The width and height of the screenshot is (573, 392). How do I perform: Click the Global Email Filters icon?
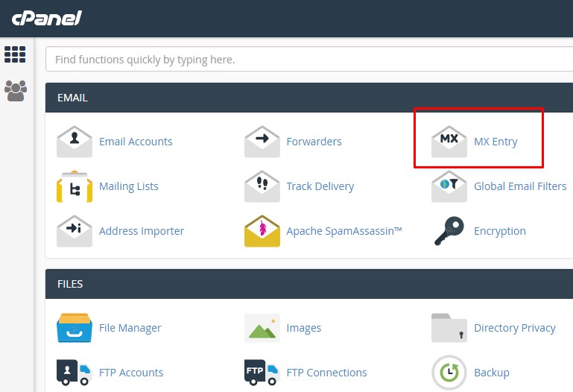(449, 186)
